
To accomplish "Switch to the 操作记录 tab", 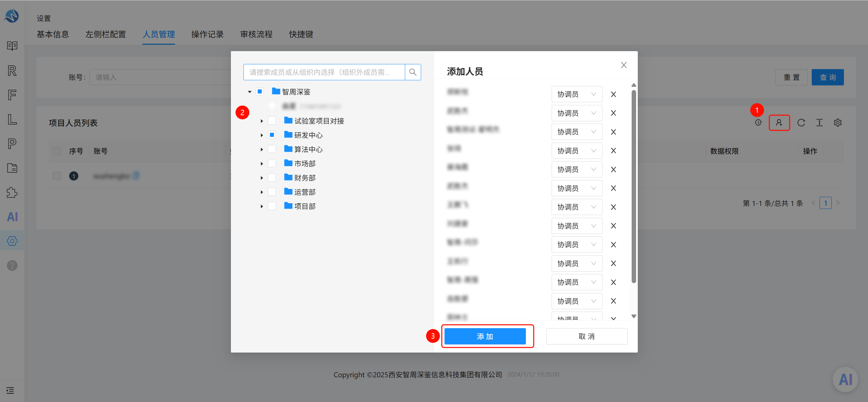I will click(208, 34).
